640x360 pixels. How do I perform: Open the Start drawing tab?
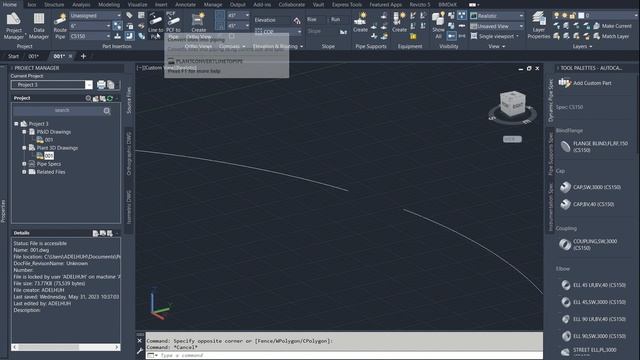click(x=13, y=56)
